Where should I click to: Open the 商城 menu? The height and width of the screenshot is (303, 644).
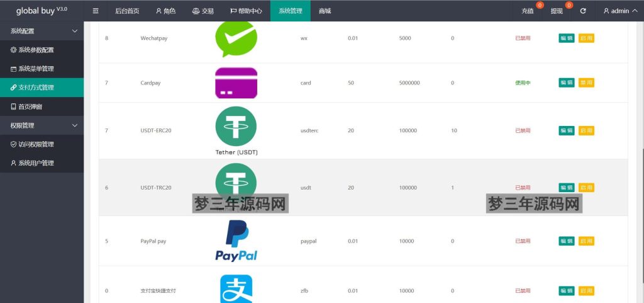point(325,11)
